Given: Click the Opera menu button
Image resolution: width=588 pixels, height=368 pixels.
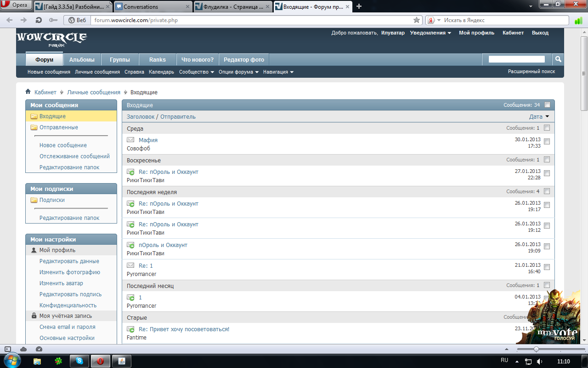Looking at the screenshot, I should (x=16, y=6).
